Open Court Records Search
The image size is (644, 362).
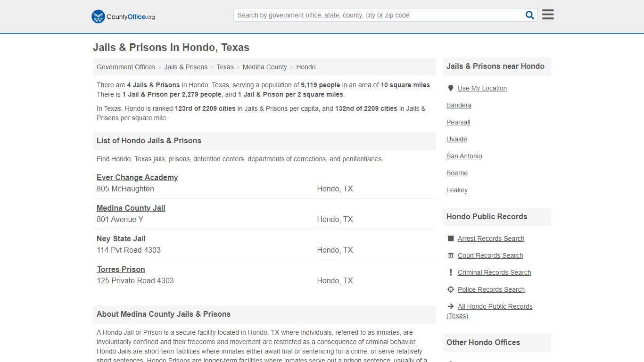tap(490, 255)
